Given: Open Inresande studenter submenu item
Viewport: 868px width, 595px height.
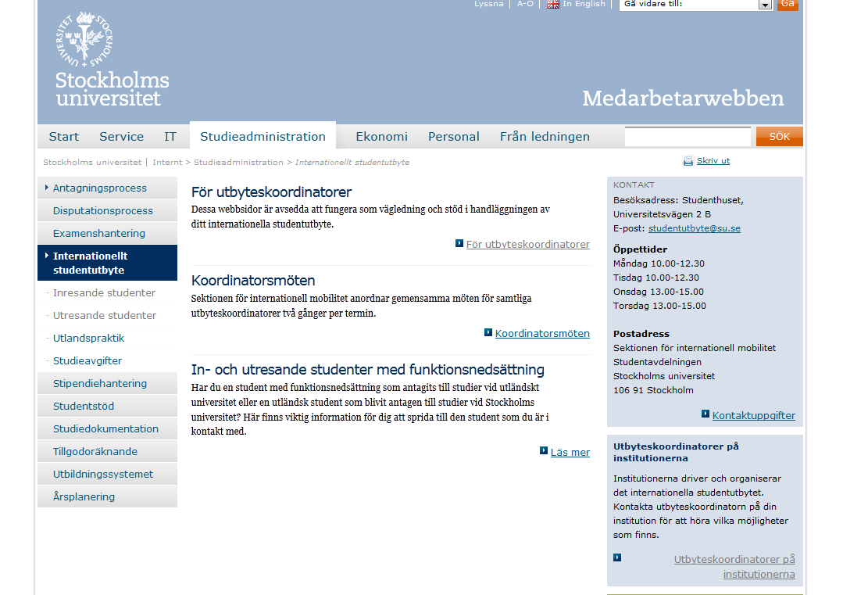Looking at the screenshot, I should tap(104, 293).
